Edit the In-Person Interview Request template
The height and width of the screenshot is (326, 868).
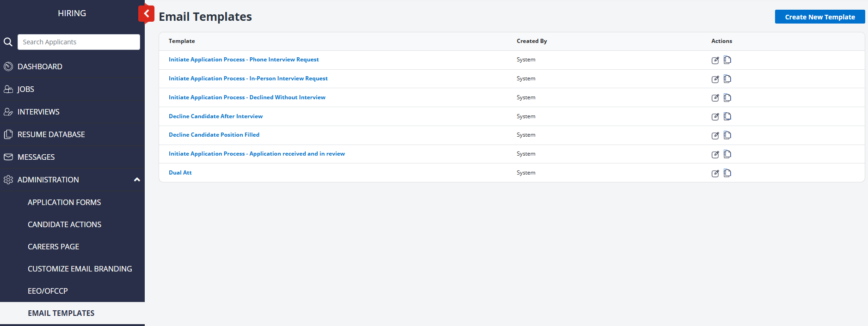tap(715, 79)
